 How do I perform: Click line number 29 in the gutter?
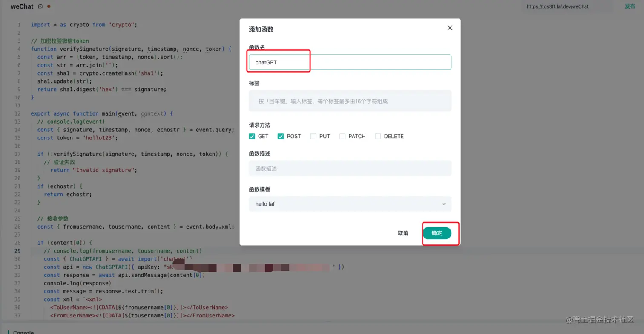17,251
